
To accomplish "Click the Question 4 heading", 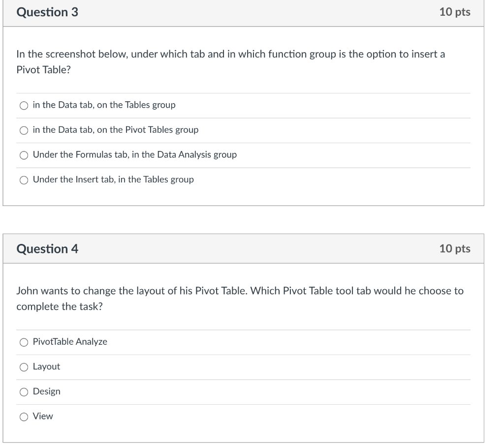I will point(47,249).
